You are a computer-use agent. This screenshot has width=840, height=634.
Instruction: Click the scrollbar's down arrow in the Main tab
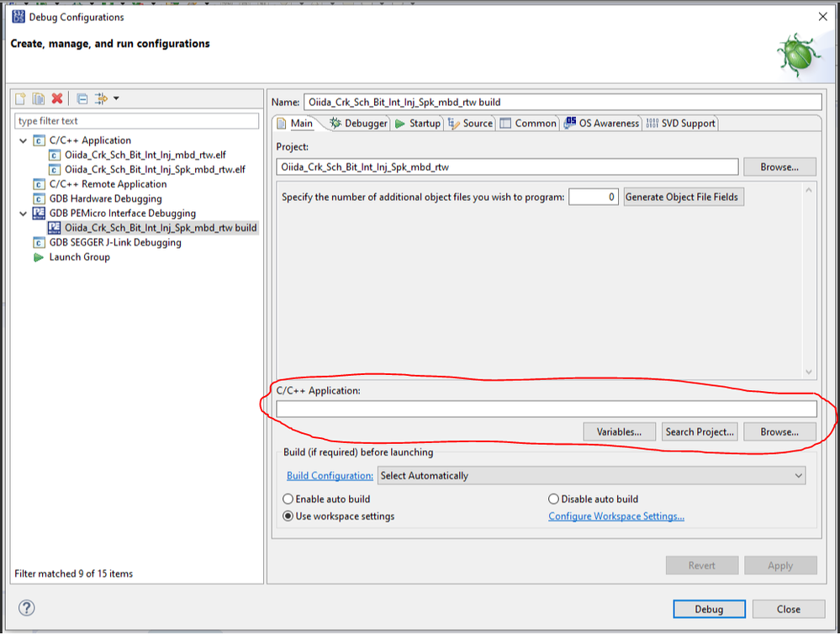click(809, 372)
